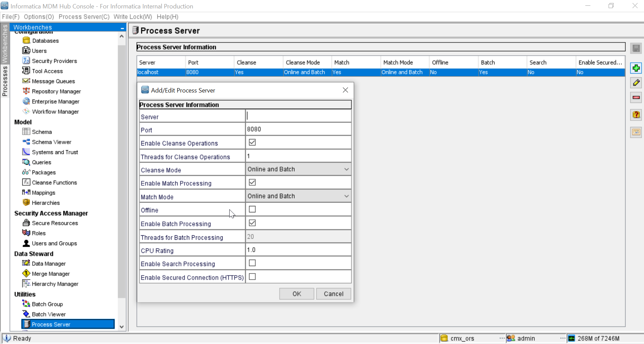The image size is (644, 344).
Task: Open the Process Server menu
Action: [x=84, y=17]
